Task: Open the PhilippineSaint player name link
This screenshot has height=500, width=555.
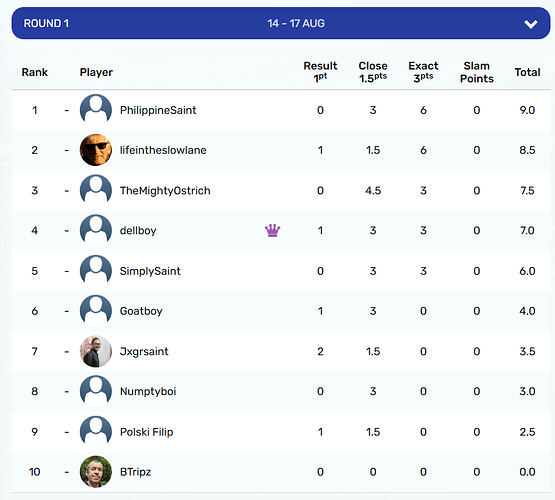Action: (x=158, y=110)
